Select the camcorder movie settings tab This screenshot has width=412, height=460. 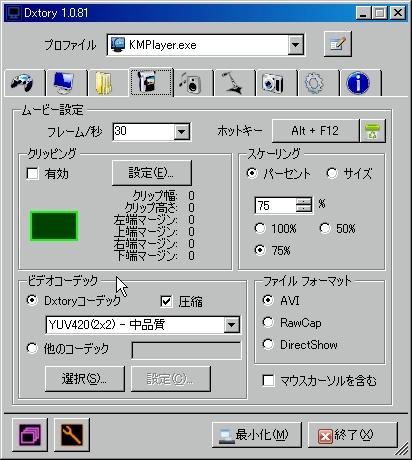pos(151,82)
